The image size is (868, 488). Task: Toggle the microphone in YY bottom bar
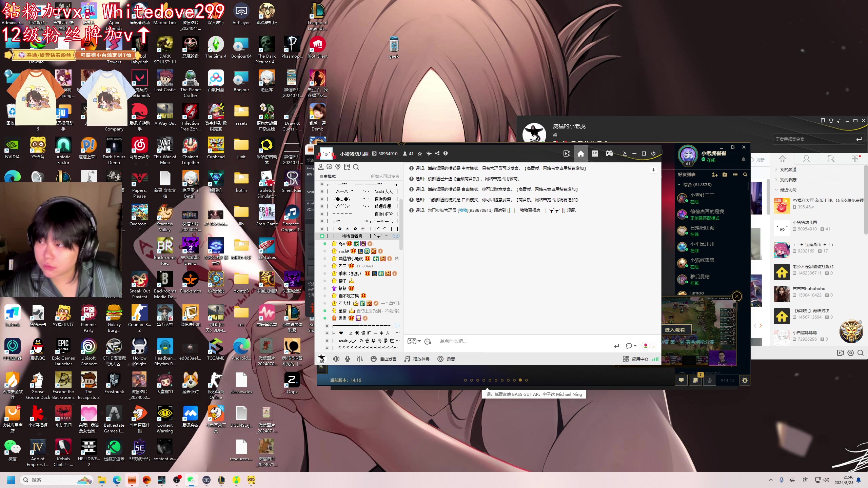pos(348,359)
